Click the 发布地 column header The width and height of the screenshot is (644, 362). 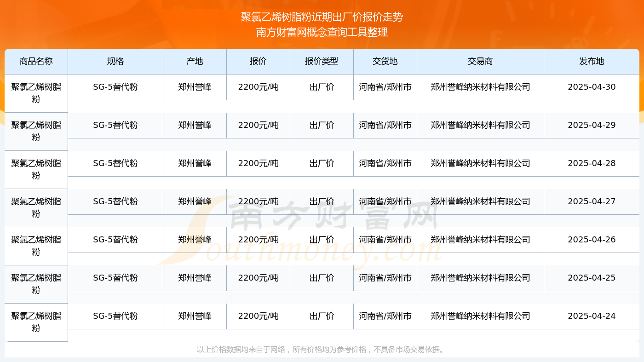[x=592, y=61]
